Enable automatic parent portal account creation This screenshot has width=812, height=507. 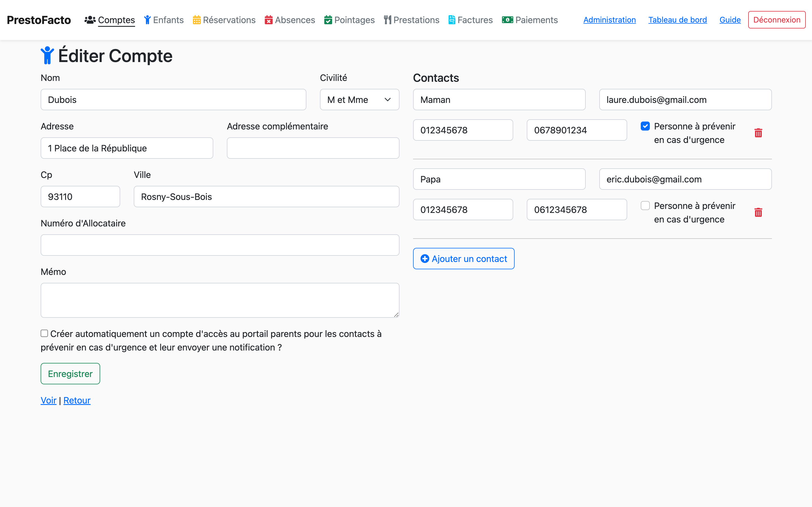44,333
